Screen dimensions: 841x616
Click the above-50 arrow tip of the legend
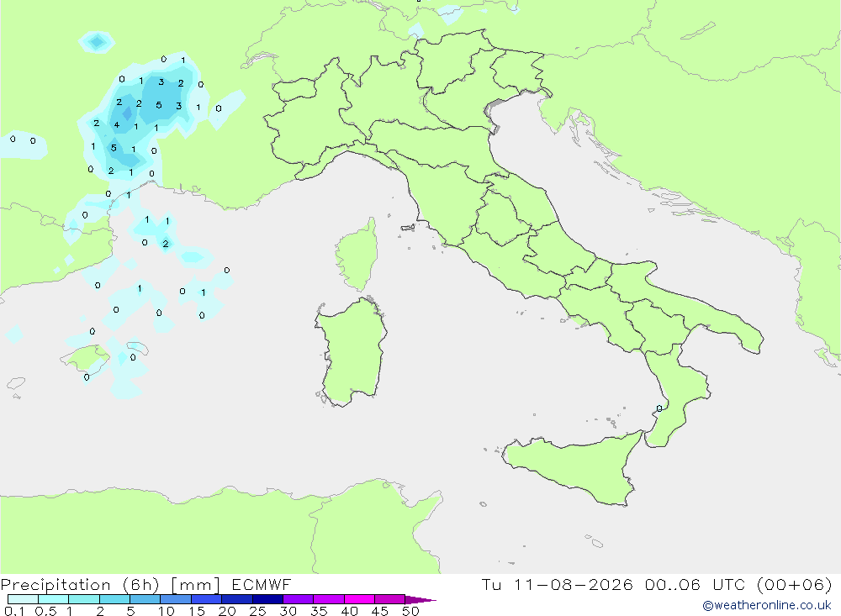pyautogui.click(x=420, y=600)
